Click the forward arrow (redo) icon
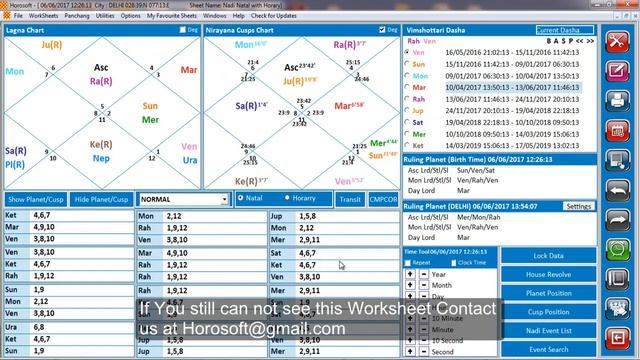This screenshot has height=360, width=640. coord(617,220)
